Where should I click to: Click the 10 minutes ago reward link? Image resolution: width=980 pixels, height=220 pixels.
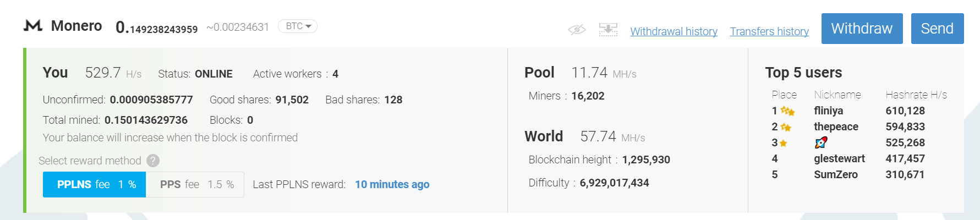[x=392, y=184]
